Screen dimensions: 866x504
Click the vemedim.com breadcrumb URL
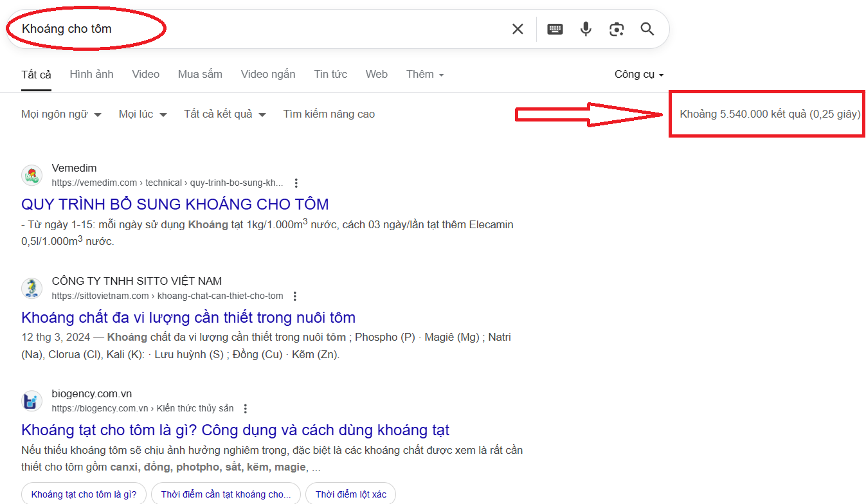pos(167,183)
